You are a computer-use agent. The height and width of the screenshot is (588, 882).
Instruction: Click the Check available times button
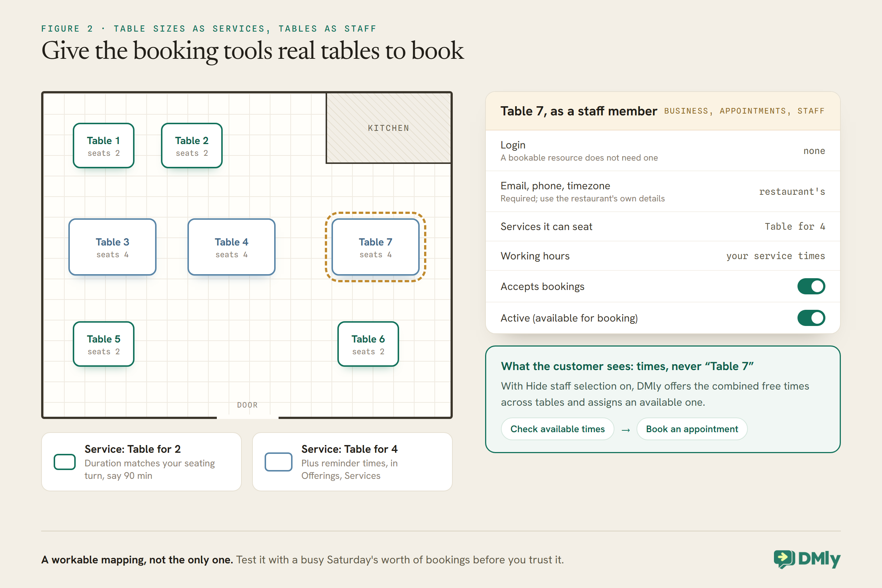[557, 429]
